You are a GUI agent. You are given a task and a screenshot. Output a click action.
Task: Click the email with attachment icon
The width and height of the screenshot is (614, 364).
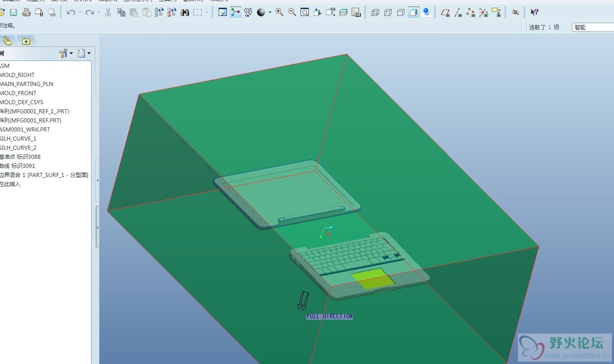39,13
